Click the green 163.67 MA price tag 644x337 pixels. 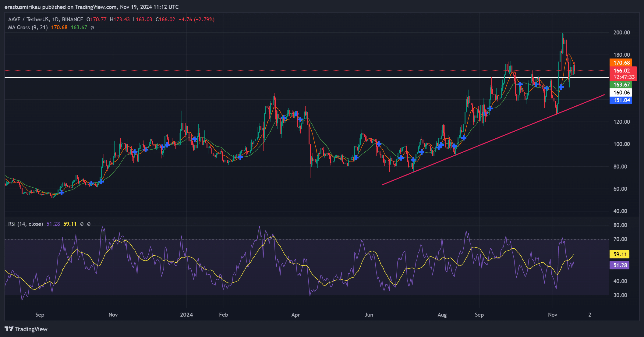[x=621, y=85]
